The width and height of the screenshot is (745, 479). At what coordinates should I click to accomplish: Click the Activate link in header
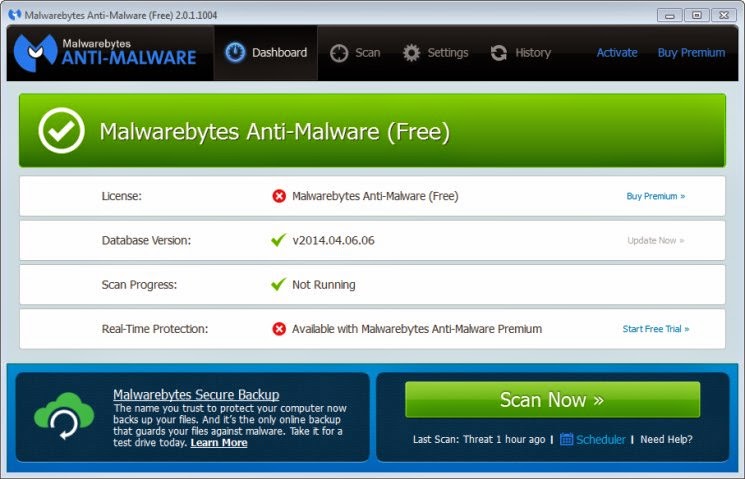coord(617,53)
